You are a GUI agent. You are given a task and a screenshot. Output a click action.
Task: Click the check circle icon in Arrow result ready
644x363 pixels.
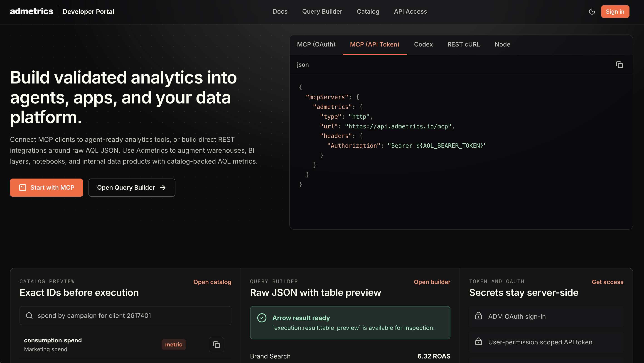[262, 318]
